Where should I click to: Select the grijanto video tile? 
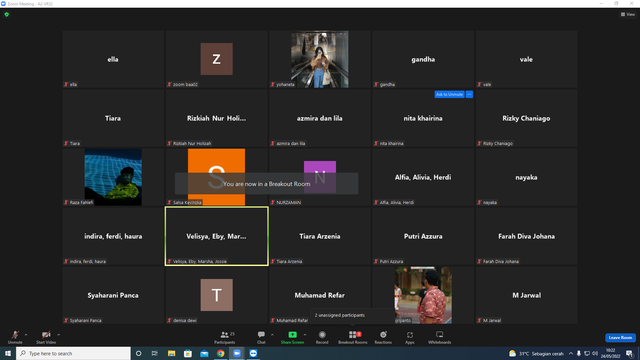[423, 295]
